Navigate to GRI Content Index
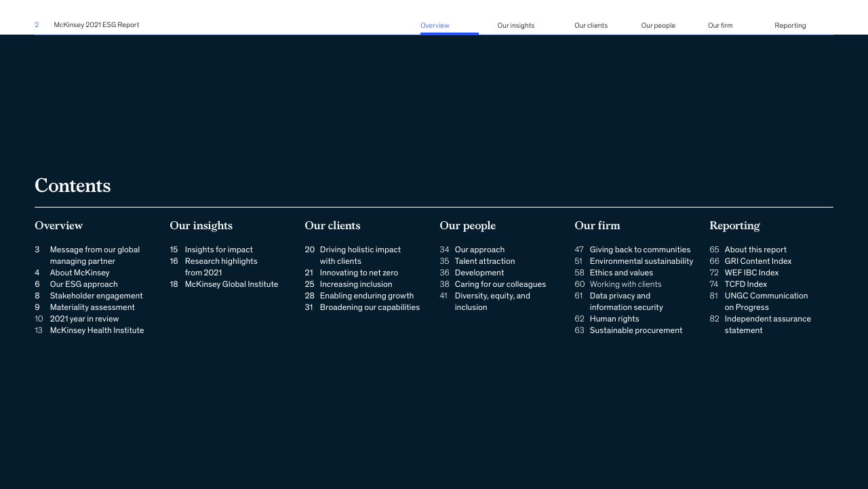868x489 pixels. [757, 261]
